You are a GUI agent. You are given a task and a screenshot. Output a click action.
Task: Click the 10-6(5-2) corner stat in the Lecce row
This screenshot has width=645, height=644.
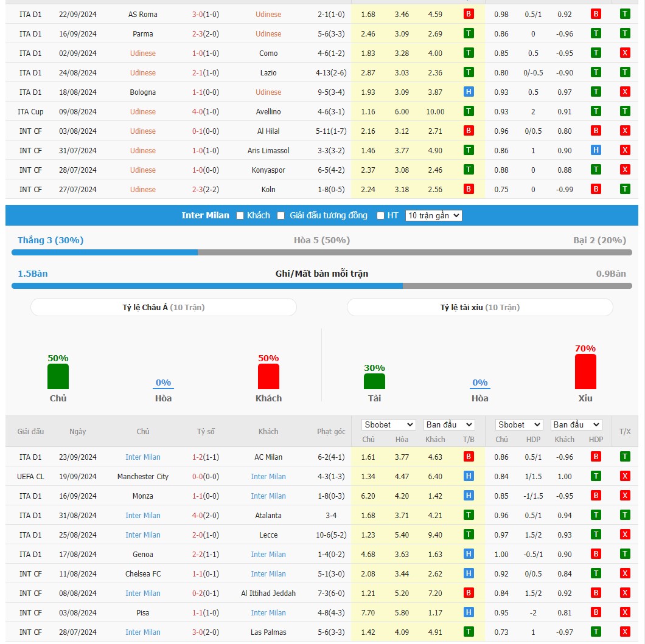[x=331, y=535]
